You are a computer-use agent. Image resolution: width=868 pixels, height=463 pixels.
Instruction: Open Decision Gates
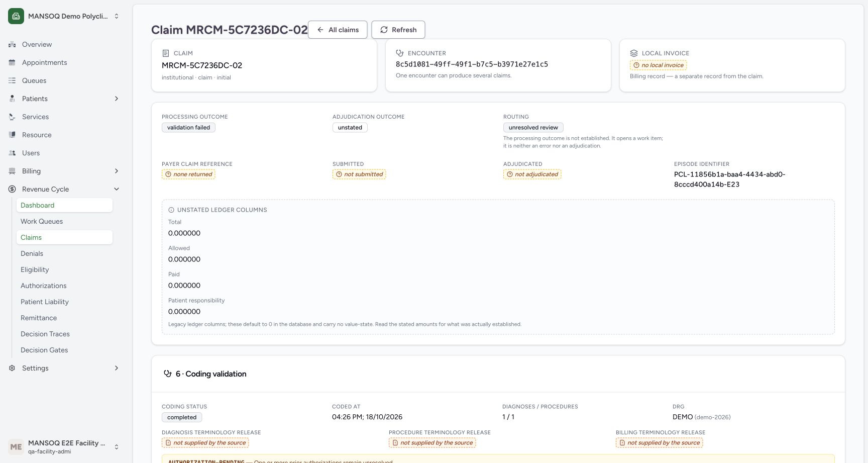(x=64, y=350)
